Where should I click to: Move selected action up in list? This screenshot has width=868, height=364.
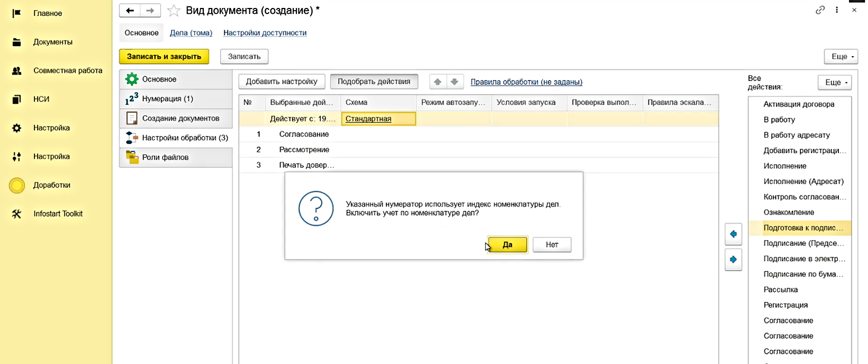(437, 82)
